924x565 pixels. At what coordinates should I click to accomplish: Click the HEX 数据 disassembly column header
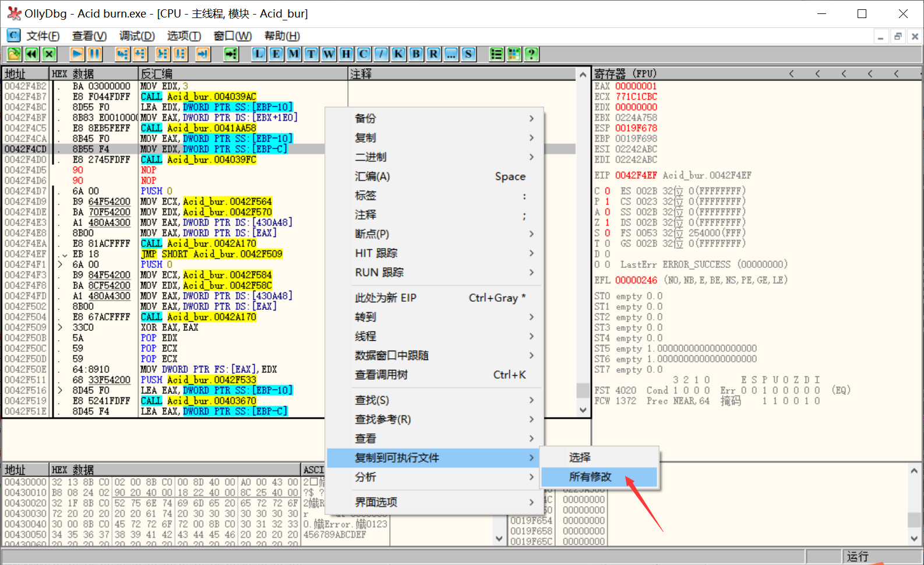(x=94, y=74)
